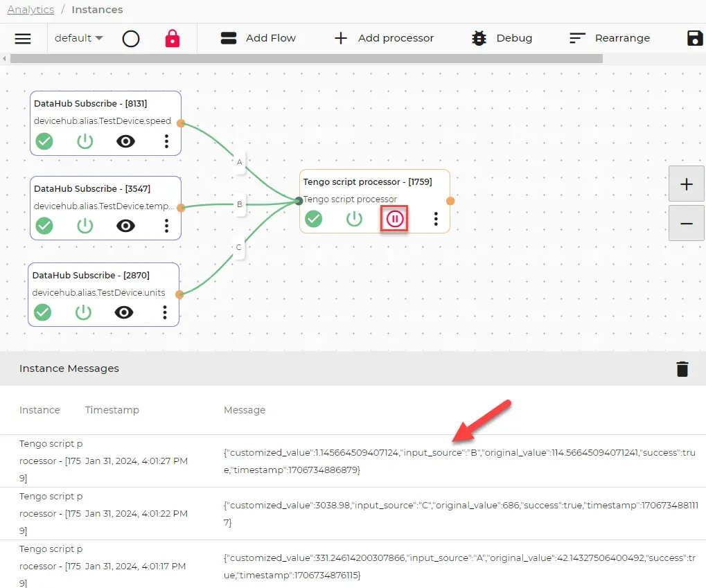This screenshot has width=706, height=588.
Task: Click the green check on DataHub Subscribe [2870]
Action: [42, 312]
